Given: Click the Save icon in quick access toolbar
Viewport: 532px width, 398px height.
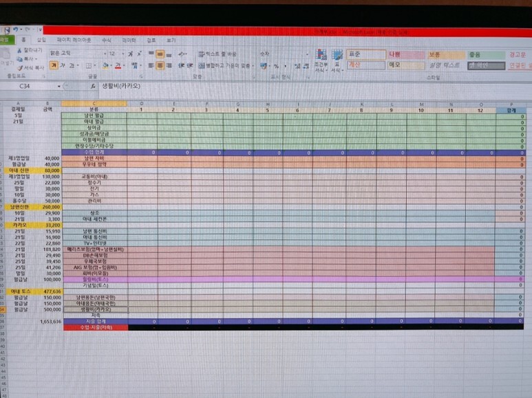Looking at the screenshot, I should (7, 30).
